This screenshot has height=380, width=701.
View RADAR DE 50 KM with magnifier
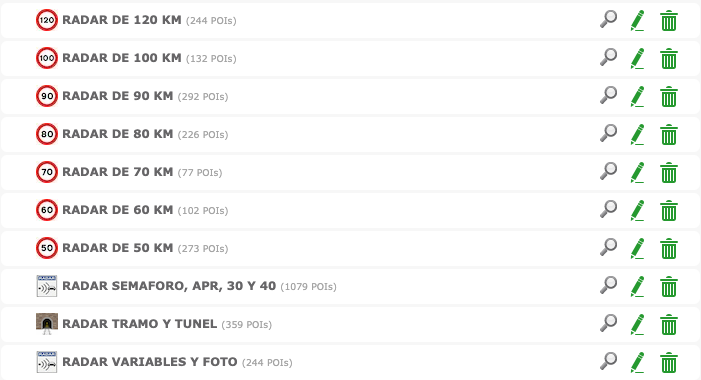(x=608, y=248)
